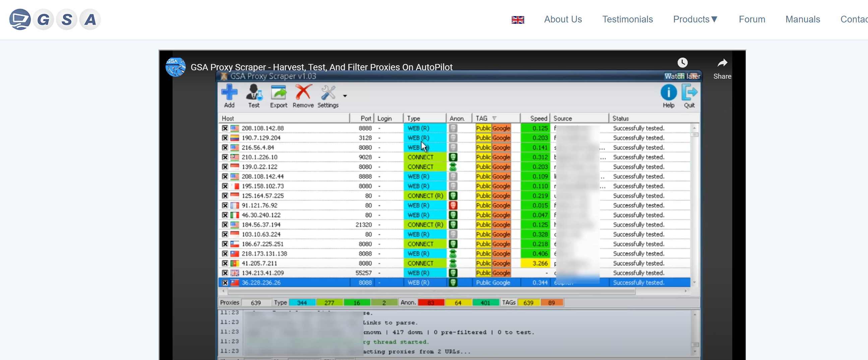
Task: Toggle checkbox for 195.158.102.73
Action: pos(225,186)
